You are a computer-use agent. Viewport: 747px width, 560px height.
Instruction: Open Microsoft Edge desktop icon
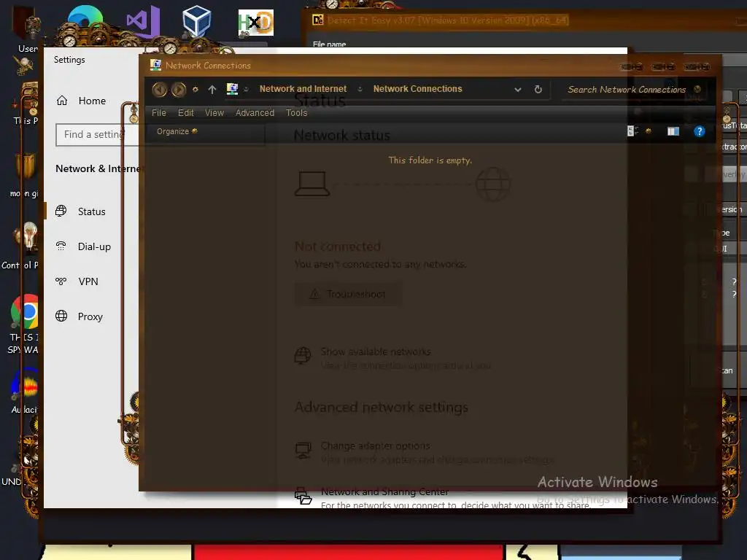[x=85, y=19]
